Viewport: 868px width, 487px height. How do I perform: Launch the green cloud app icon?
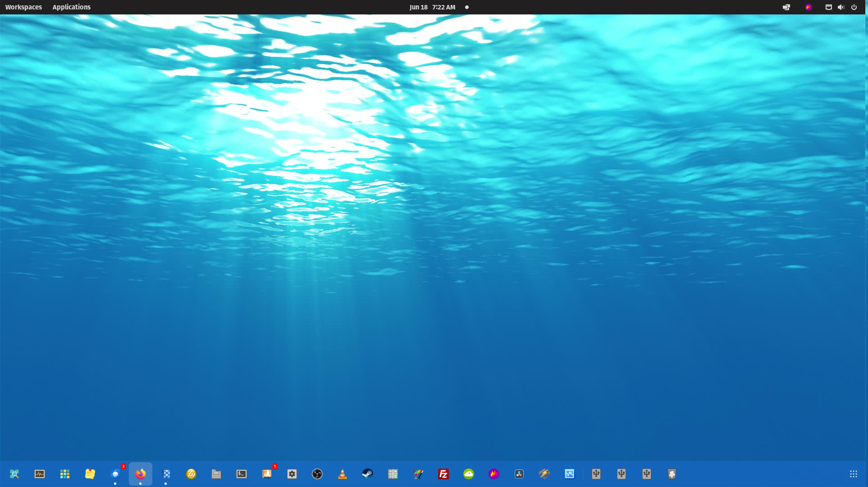pos(469,474)
